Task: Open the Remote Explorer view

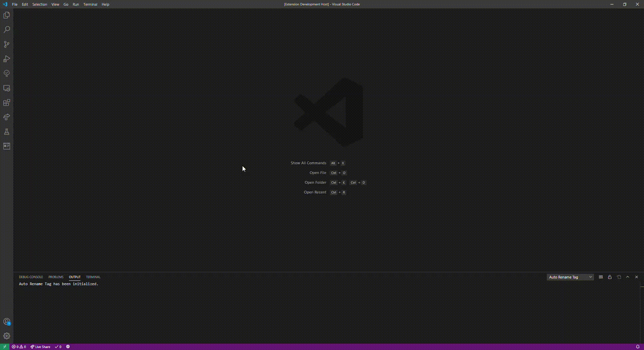Action: point(7,88)
